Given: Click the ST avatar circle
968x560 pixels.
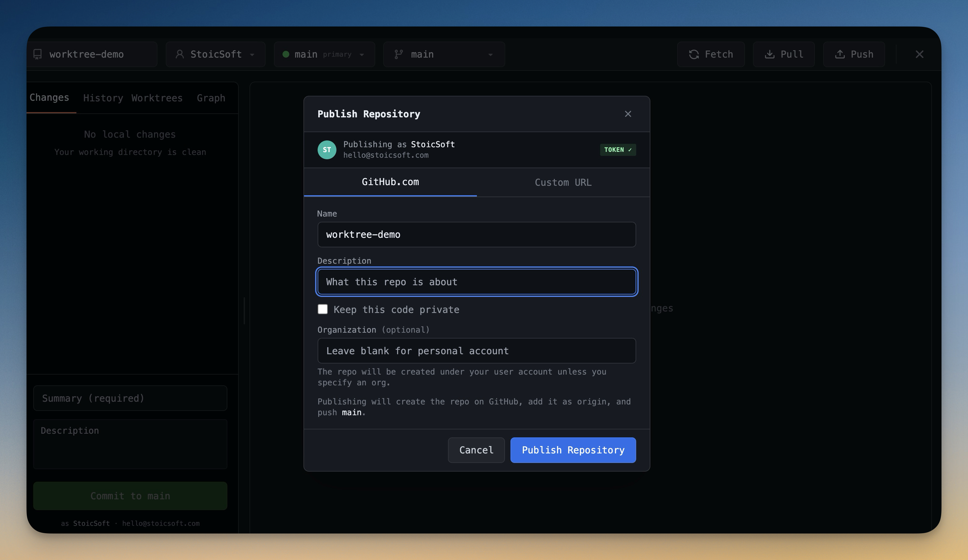Looking at the screenshot, I should [327, 150].
